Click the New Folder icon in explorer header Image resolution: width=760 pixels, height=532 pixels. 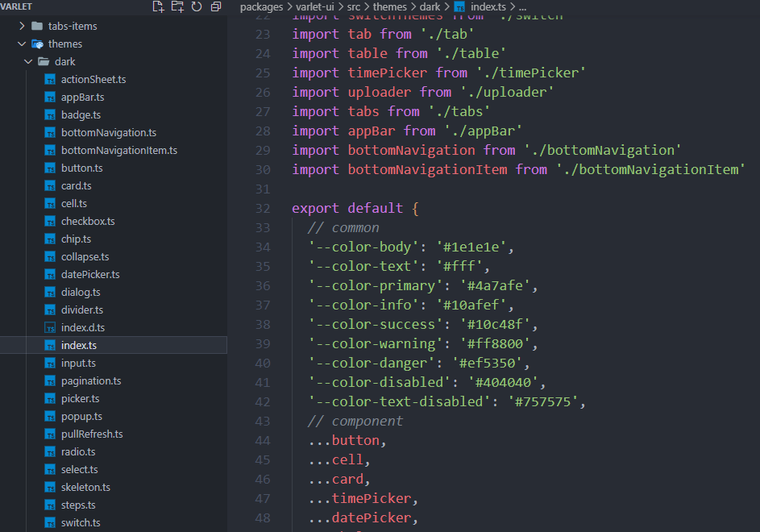[177, 6]
